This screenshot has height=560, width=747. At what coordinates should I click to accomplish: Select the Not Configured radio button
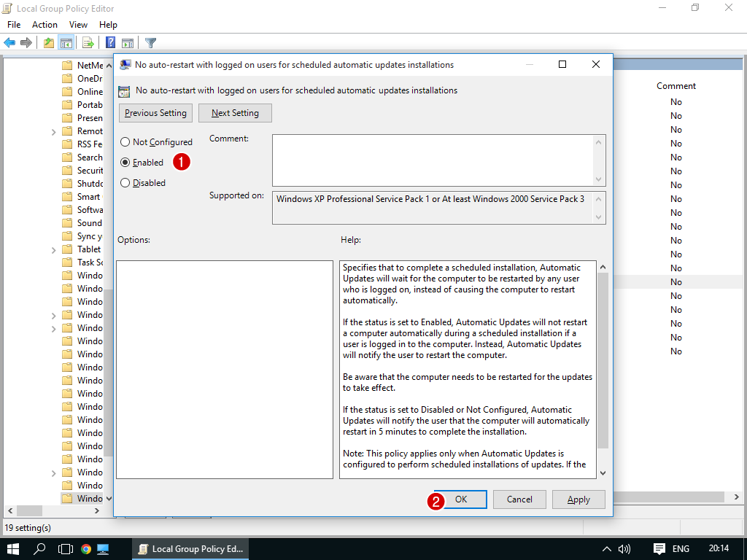pos(125,142)
